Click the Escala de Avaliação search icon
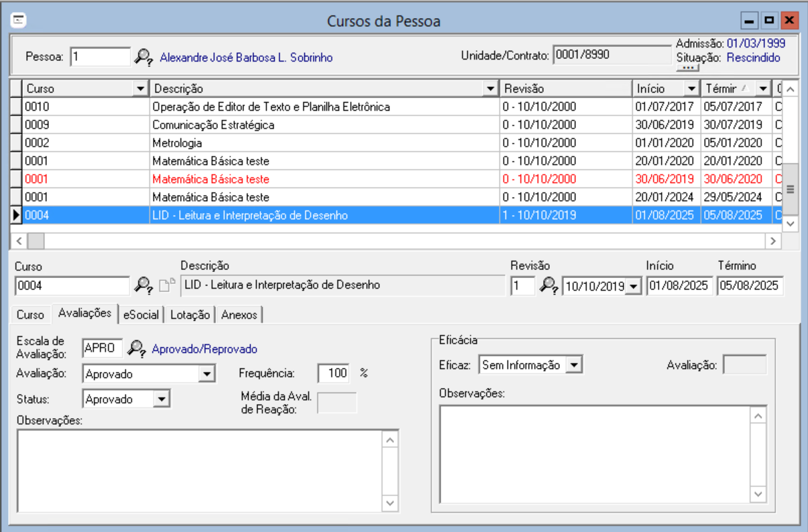The height and width of the screenshot is (532, 808). [x=137, y=348]
